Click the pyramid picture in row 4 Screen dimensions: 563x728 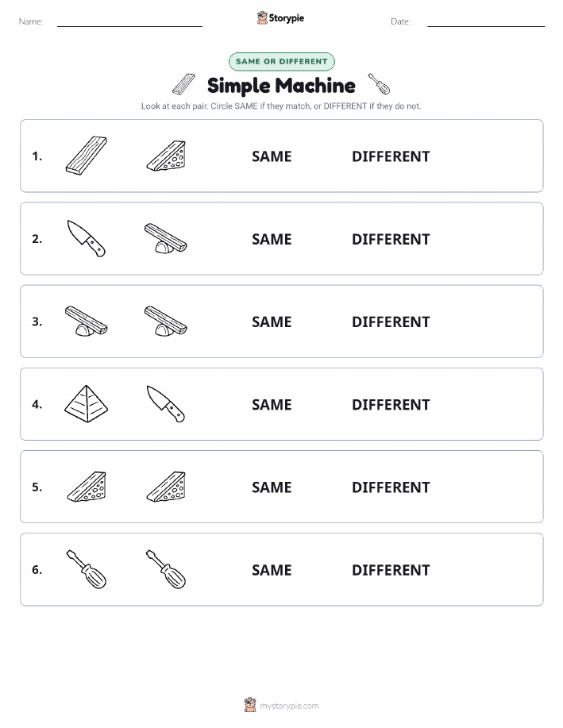coord(87,404)
